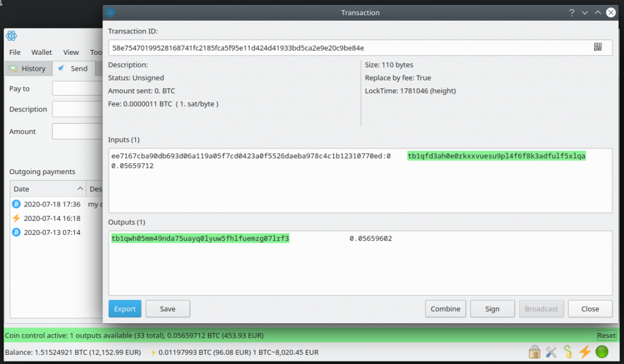Viewport: 624px width, 364px height.
Task: Open the password lock icon in status bar
Action: (x=534, y=352)
